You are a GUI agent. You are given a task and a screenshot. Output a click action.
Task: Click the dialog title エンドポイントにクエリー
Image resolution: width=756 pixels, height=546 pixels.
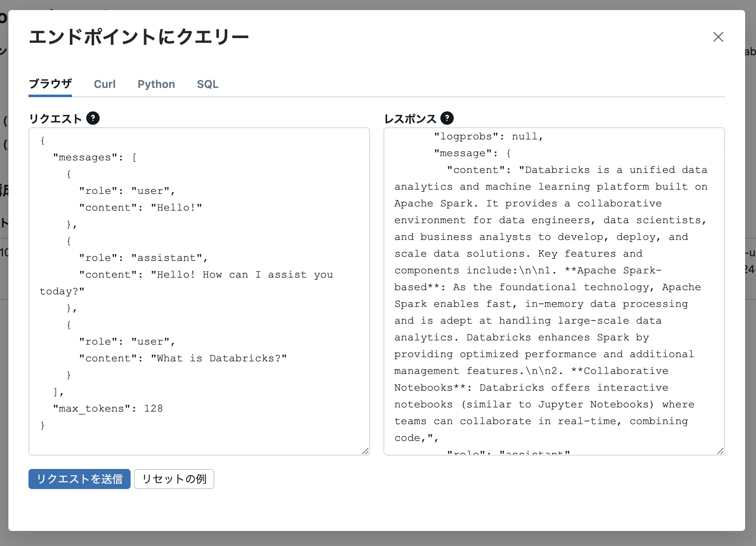click(x=139, y=37)
